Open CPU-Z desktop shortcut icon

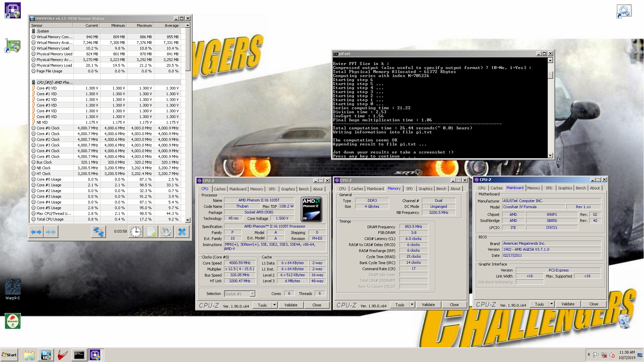click(13, 10)
